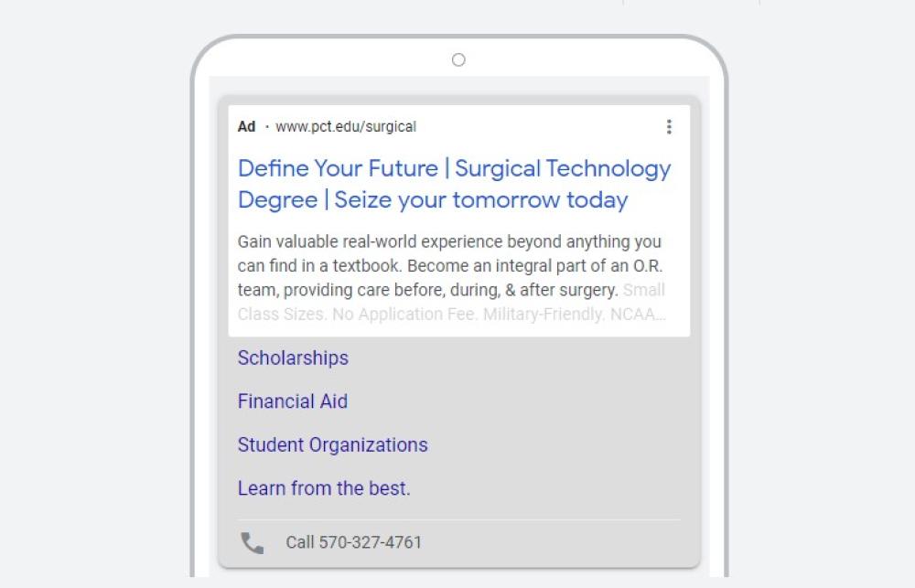915x588 pixels.
Task: Click Seize your tomorrow today headline text
Action: 481,200
